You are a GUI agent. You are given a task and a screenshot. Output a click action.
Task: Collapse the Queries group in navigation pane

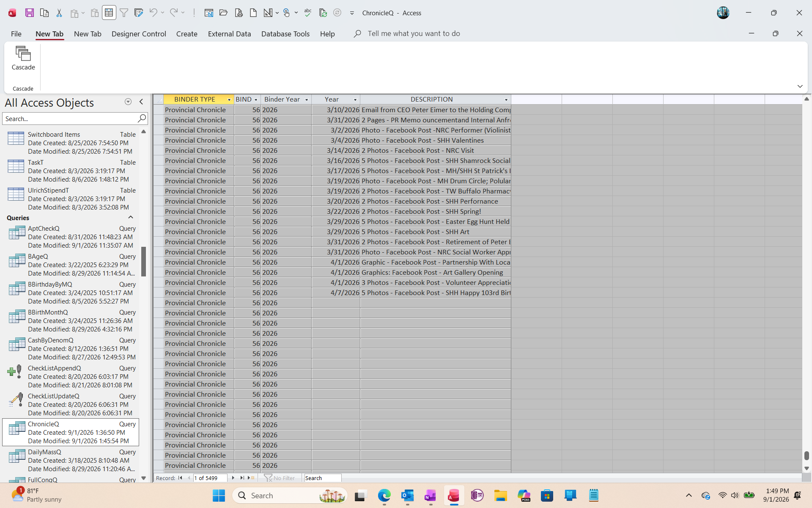coord(131,218)
